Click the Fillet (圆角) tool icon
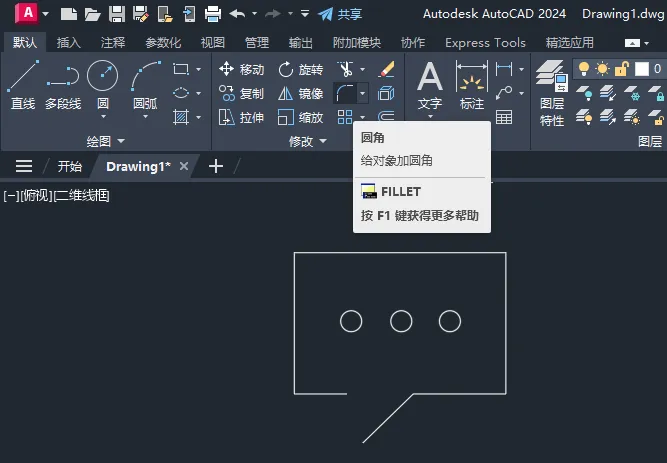Image resolution: width=667 pixels, height=463 pixels. (345, 93)
